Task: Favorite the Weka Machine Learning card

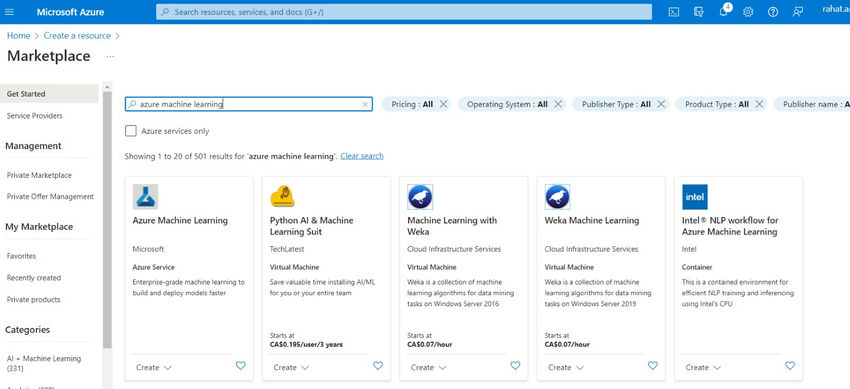Action: pyautogui.click(x=653, y=366)
